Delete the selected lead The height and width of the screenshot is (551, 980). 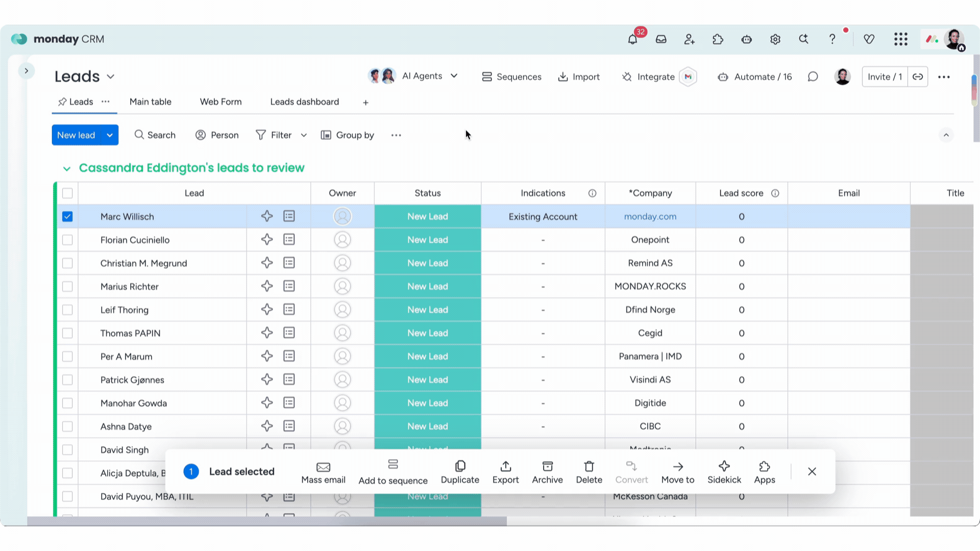589,472
